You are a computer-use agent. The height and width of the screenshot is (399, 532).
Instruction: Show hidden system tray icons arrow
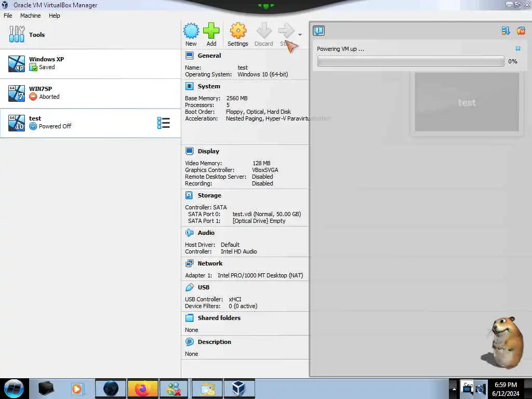454,389
